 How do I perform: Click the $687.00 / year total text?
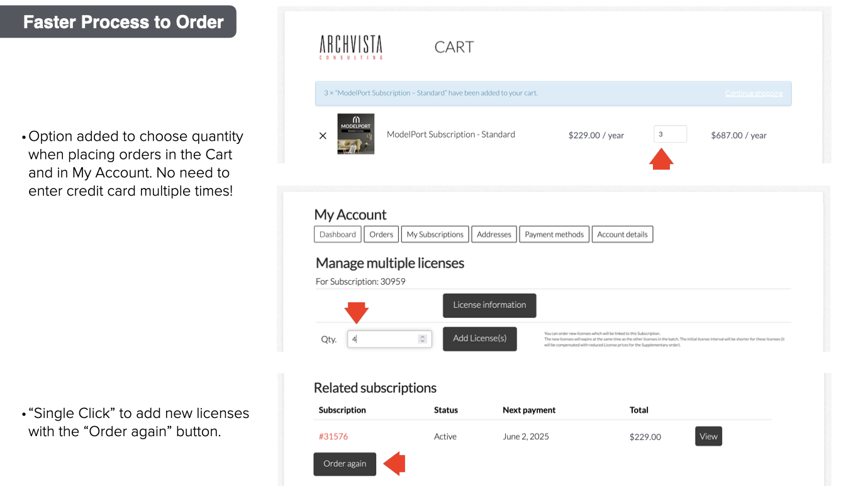[739, 135]
